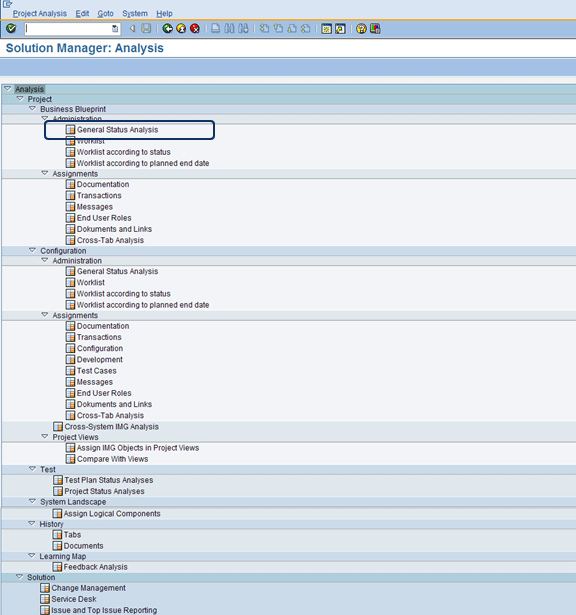The height and width of the screenshot is (615, 576).
Task: Collapse the History node
Action: click(x=32, y=524)
